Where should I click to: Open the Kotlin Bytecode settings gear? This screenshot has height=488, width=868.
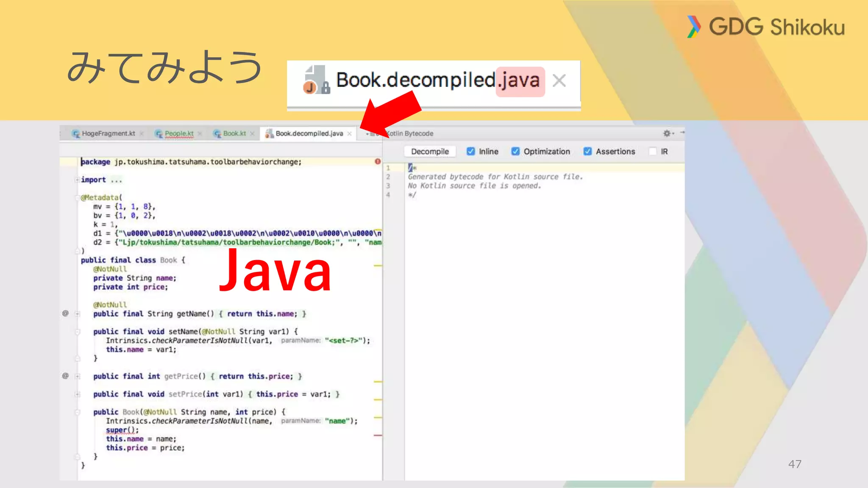668,133
